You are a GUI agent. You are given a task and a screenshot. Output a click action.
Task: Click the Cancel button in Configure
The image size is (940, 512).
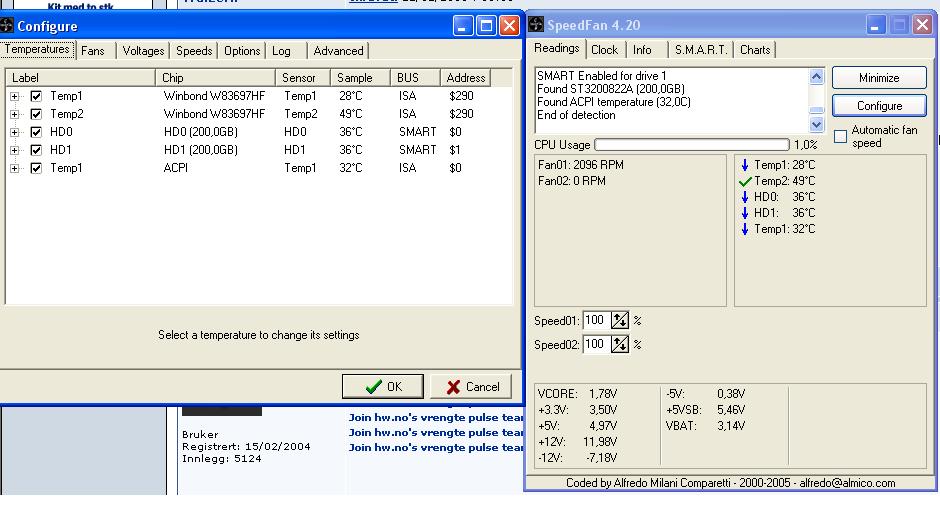[471, 387]
